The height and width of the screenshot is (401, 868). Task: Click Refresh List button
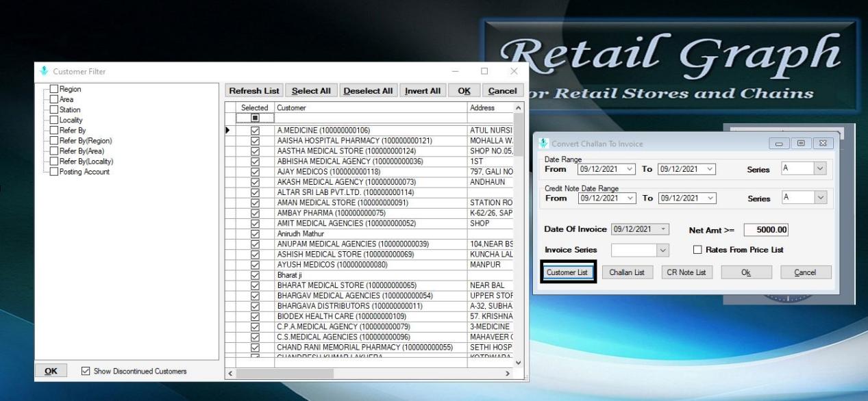click(254, 90)
